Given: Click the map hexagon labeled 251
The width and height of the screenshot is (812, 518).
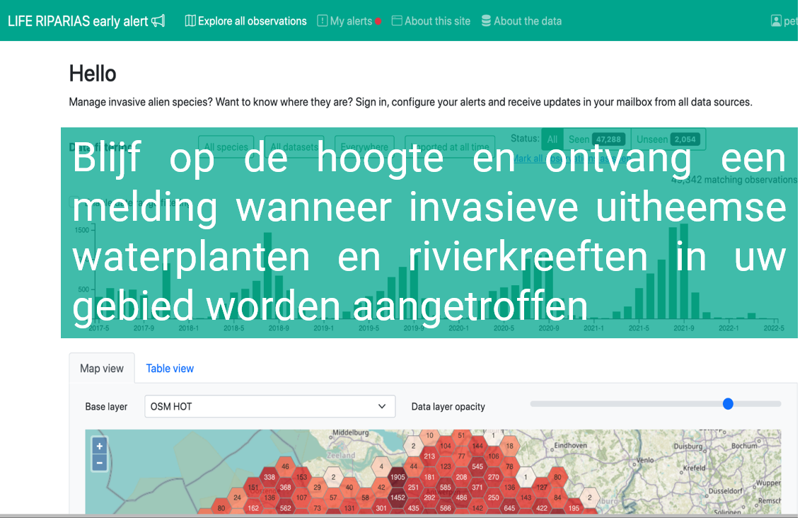Looking at the screenshot, I should click(413, 487).
